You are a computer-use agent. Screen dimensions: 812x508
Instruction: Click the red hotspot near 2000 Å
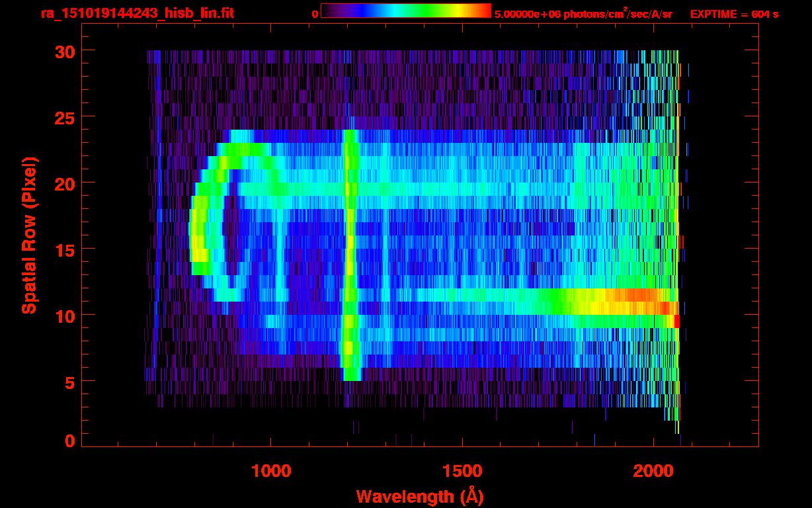[676, 321]
